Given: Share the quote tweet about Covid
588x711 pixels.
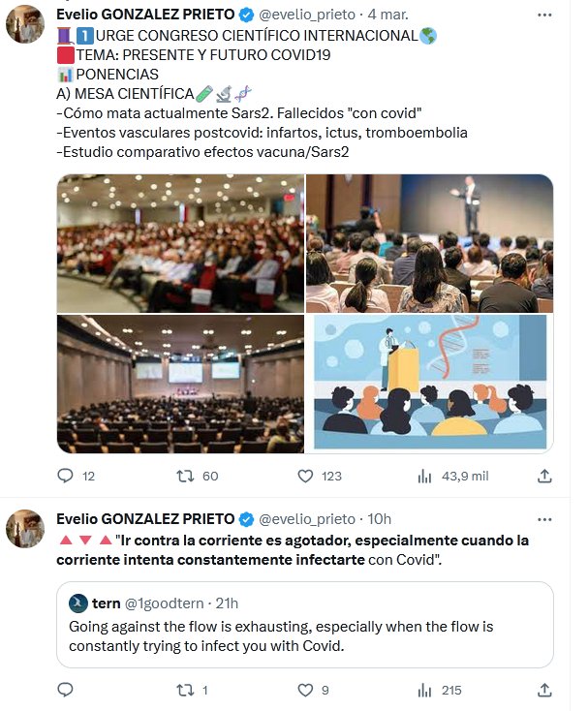Looking at the screenshot, I should tap(544, 690).
